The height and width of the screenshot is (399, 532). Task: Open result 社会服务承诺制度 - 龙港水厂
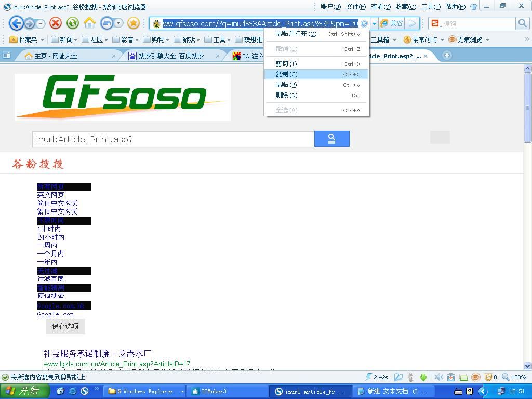[97, 353]
